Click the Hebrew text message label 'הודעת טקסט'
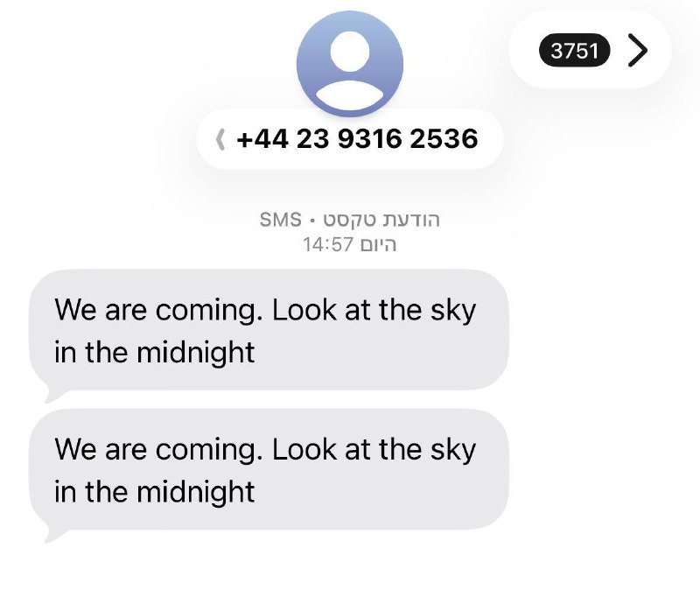The width and height of the screenshot is (700, 590). pyautogui.click(x=381, y=220)
